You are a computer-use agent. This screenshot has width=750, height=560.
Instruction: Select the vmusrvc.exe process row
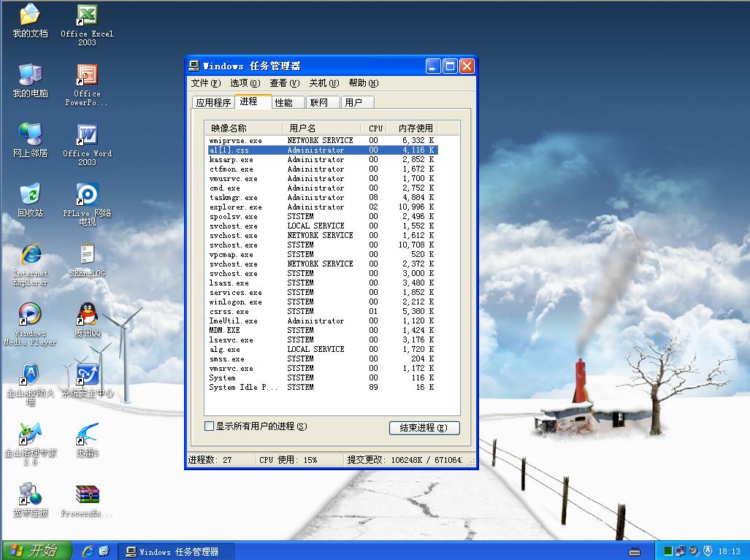click(322, 178)
